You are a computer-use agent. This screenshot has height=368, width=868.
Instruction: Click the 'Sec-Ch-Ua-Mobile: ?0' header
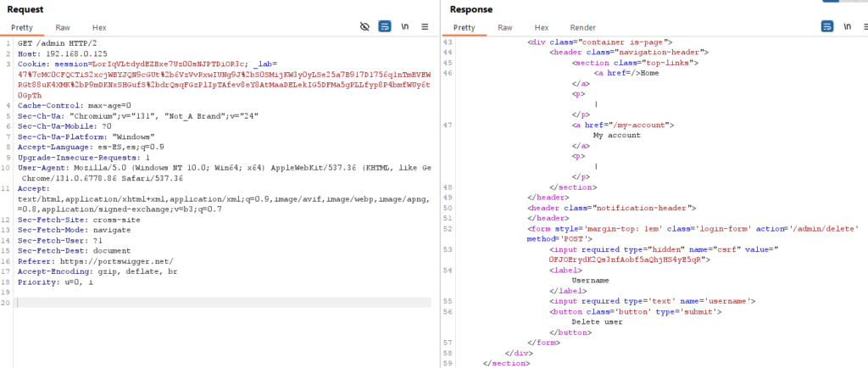(x=64, y=126)
